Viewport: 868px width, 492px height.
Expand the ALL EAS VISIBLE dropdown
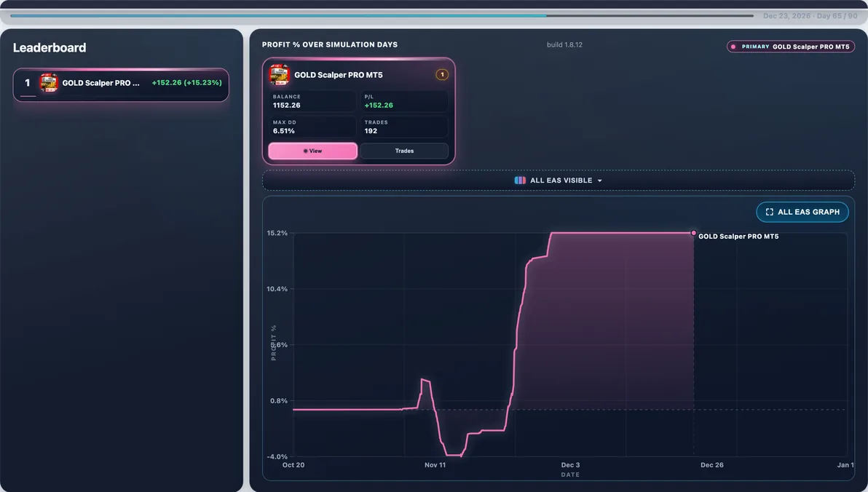[x=558, y=180]
